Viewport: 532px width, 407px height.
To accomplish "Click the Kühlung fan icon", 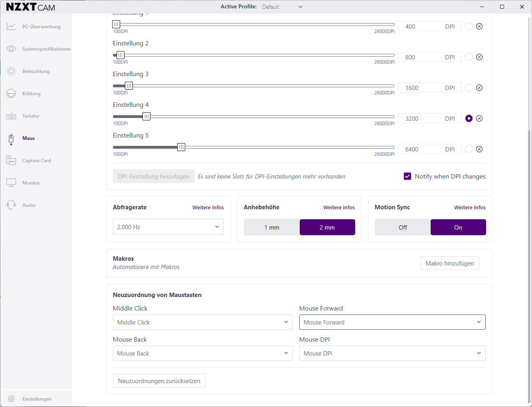I will (11, 94).
